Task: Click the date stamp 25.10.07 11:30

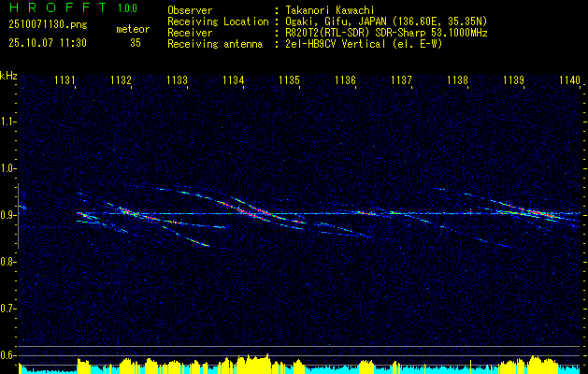Action: tap(48, 43)
